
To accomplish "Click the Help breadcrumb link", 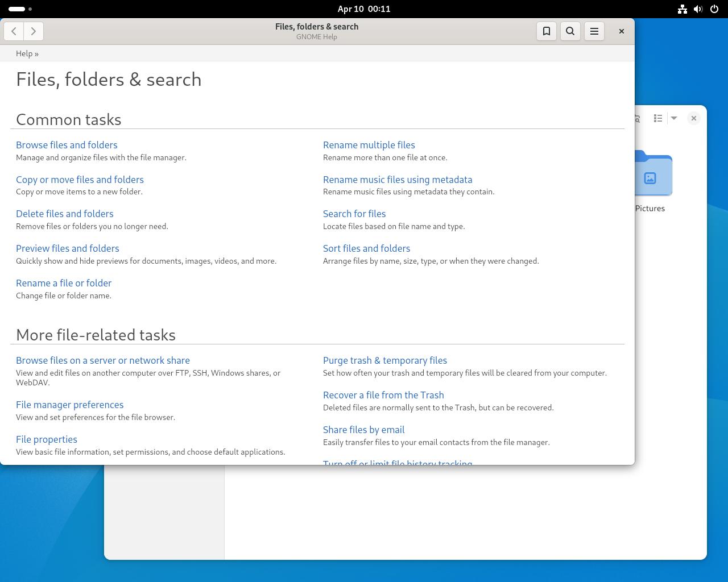I will click(24, 53).
